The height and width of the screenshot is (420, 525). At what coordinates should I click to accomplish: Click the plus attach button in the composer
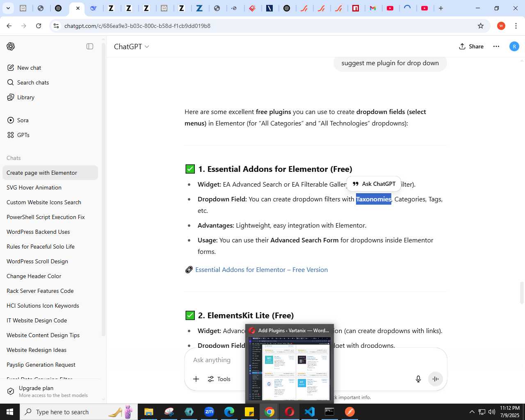click(x=196, y=379)
